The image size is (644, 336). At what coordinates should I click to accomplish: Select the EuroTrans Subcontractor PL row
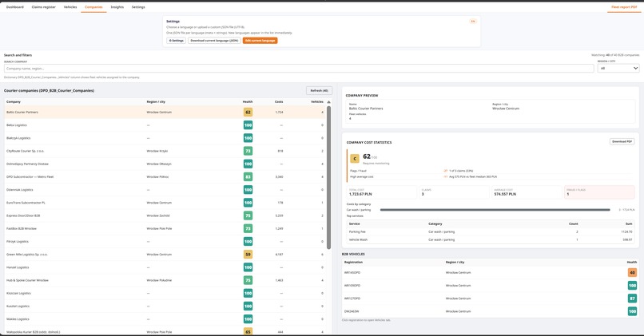point(165,203)
